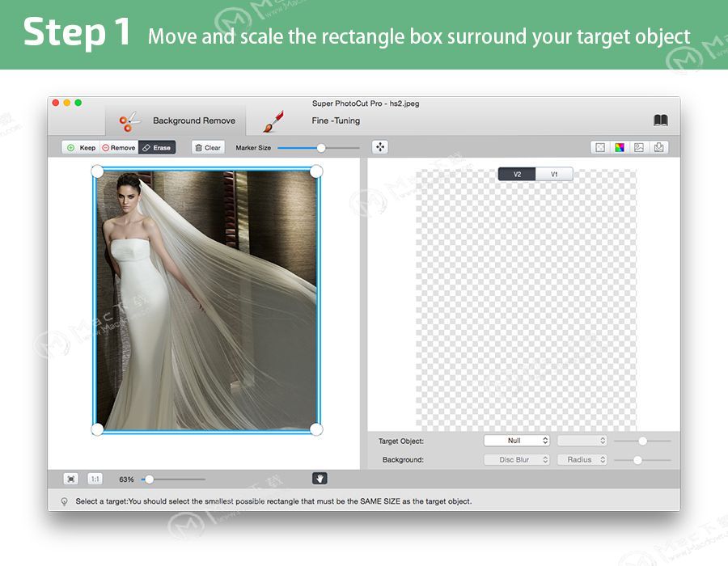Click the top-right selection handle
Viewport: 728px width, 566px height.
pos(316,171)
